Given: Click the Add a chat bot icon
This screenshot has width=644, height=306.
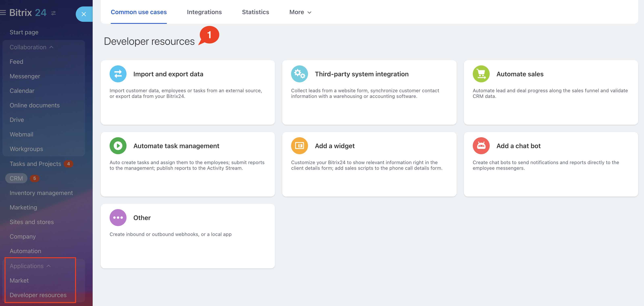Looking at the screenshot, I should (x=481, y=146).
